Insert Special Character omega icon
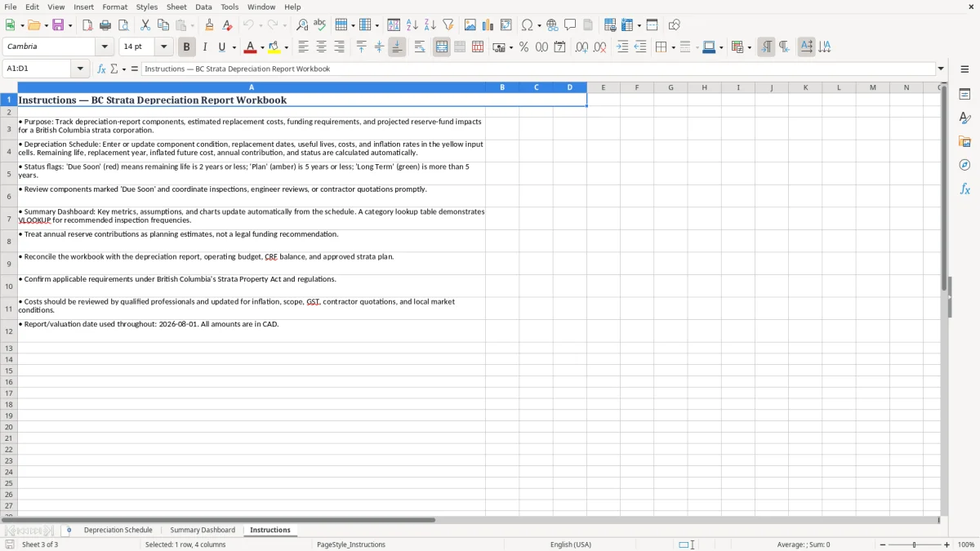980x551 pixels. point(528,25)
